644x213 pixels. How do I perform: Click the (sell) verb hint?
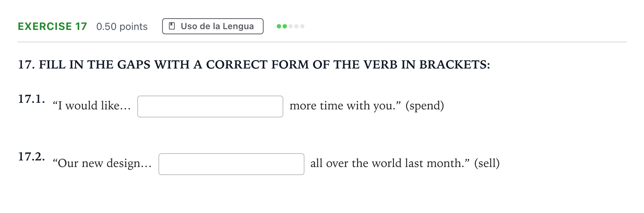487,163
